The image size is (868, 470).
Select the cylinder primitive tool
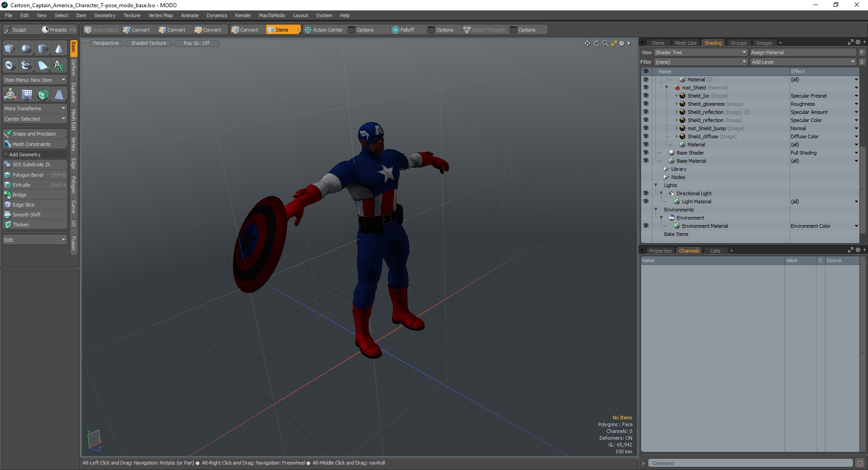click(x=42, y=49)
